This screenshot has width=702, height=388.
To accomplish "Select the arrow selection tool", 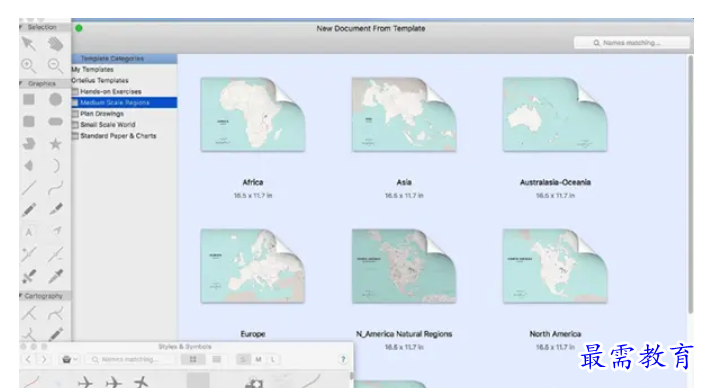I will pyautogui.click(x=29, y=44).
